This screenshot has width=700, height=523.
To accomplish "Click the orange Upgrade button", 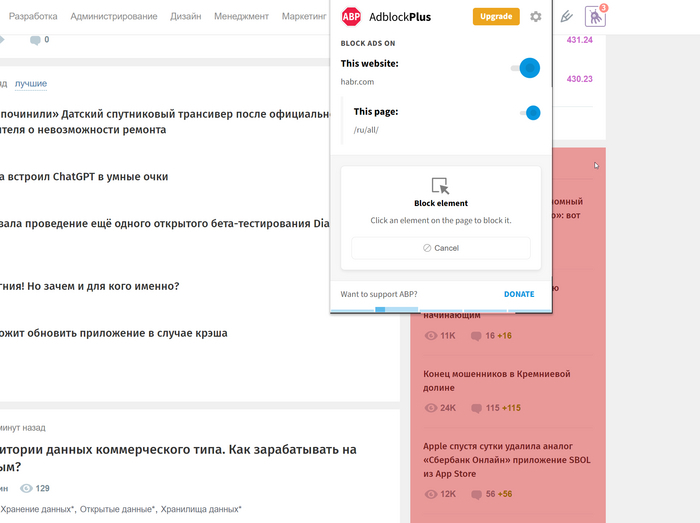I will tap(496, 17).
